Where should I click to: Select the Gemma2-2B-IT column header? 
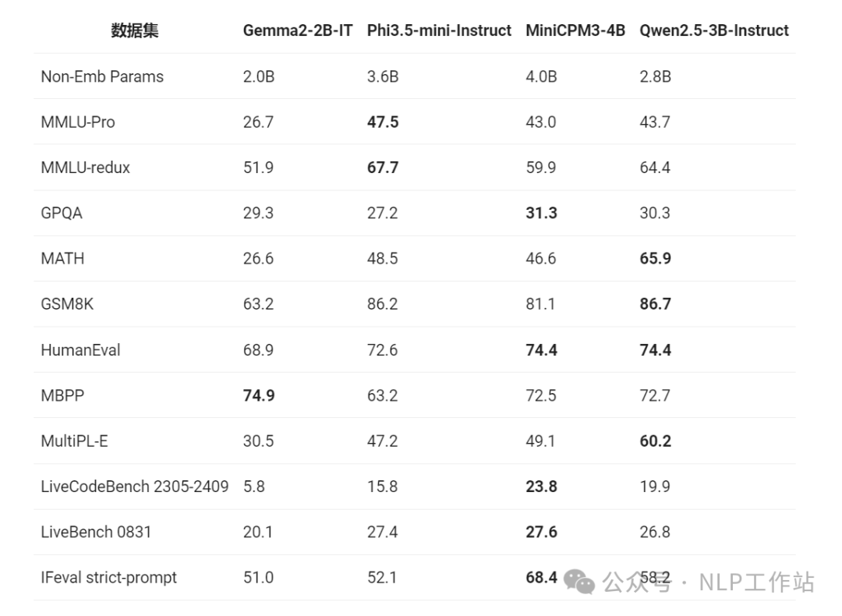click(298, 30)
